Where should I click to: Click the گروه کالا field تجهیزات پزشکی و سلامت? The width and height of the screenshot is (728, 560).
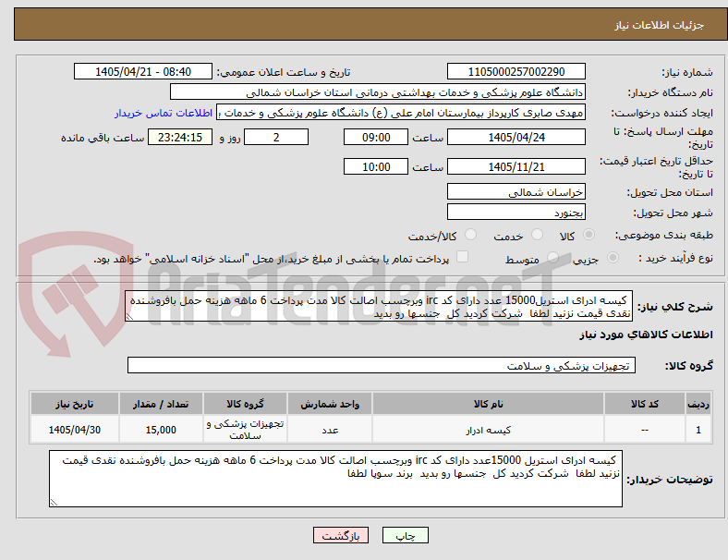pyautogui.click(x=382, y=365)
